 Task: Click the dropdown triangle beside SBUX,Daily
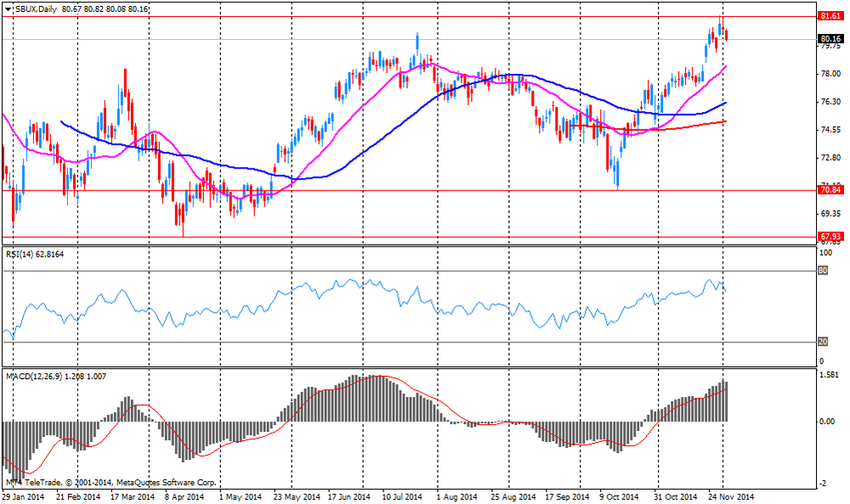coord(8,8)
